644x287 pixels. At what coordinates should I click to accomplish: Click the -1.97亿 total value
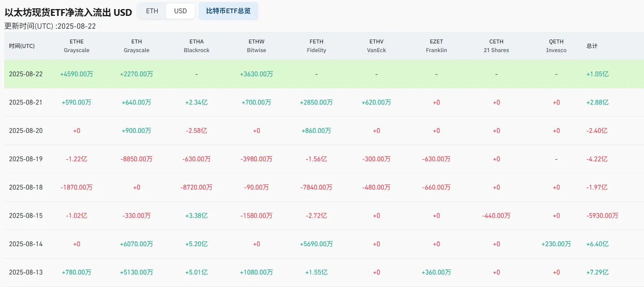pos(597,187)
